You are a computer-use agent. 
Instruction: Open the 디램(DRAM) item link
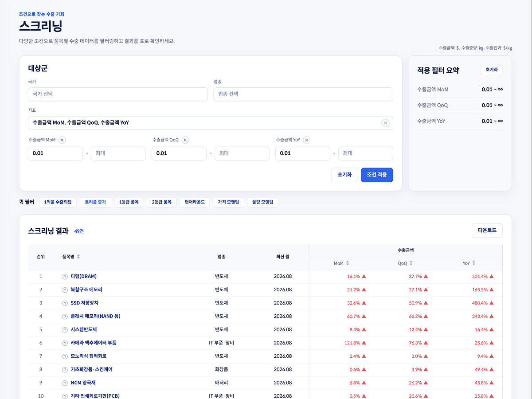tap(84, 277)
